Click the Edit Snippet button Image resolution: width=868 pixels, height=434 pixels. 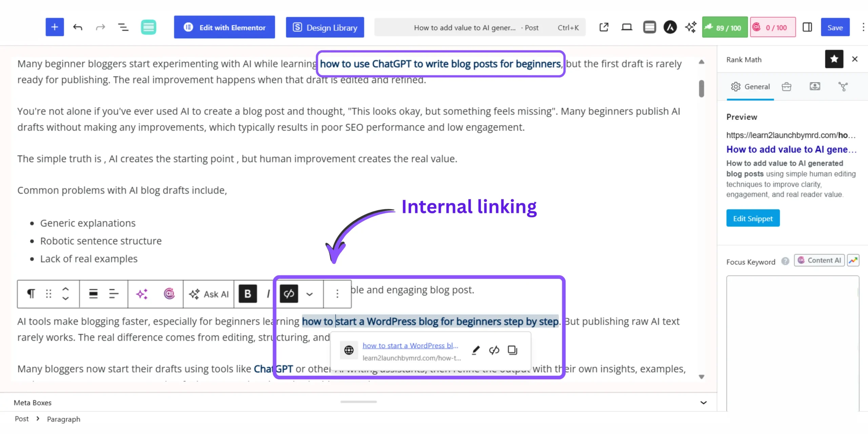point(753,218)
